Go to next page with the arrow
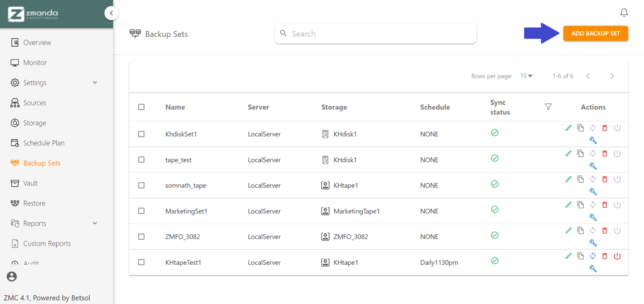 [612, 76]
